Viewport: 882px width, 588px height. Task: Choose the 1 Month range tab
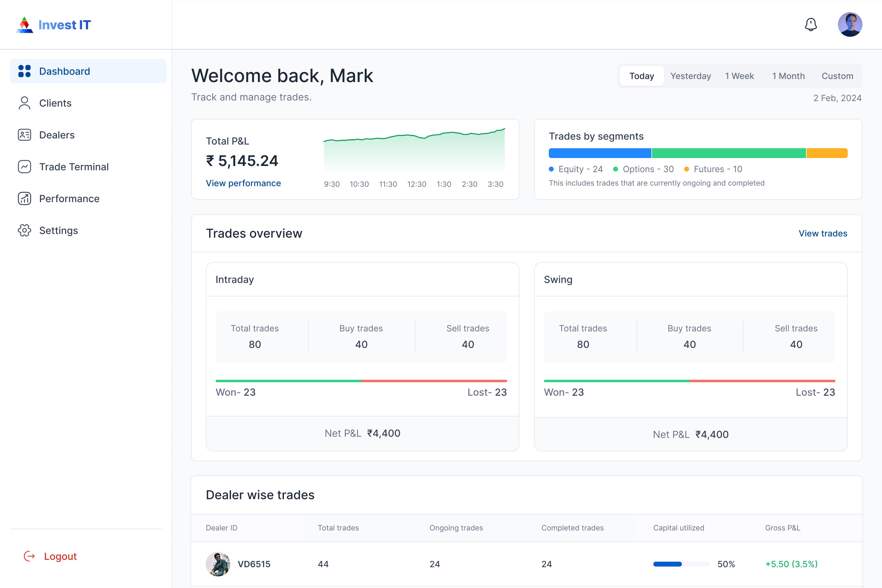point(788,76)
